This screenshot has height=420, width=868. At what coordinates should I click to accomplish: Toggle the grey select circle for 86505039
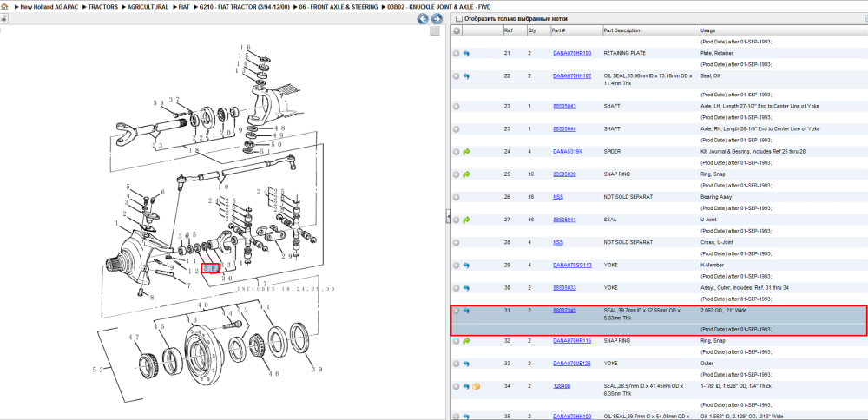tap(457, 174)
